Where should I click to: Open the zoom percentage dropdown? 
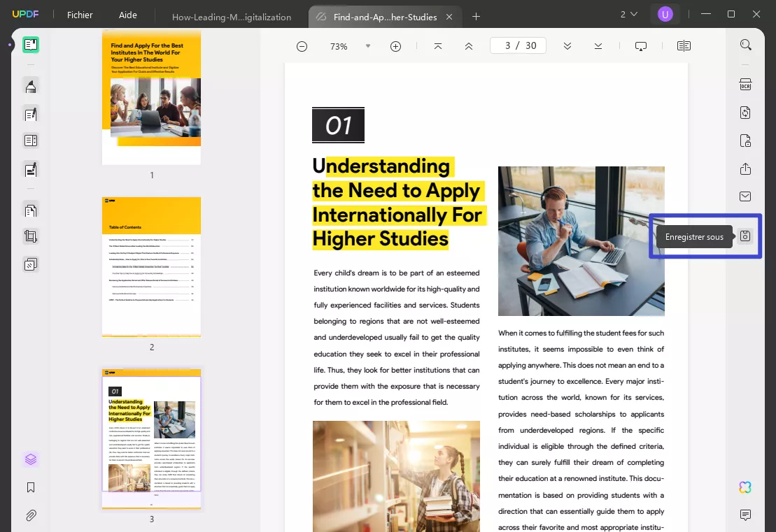click(x=368, y=45)
